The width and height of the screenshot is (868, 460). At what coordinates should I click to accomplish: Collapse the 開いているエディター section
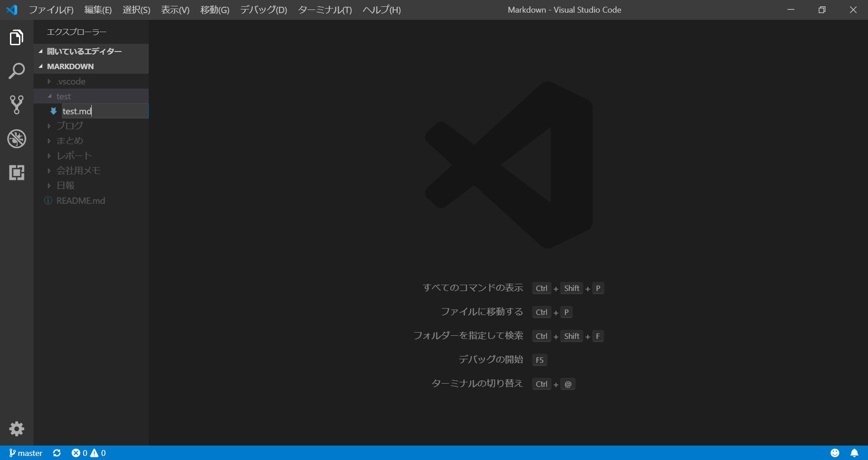click(x=91, y=51)
